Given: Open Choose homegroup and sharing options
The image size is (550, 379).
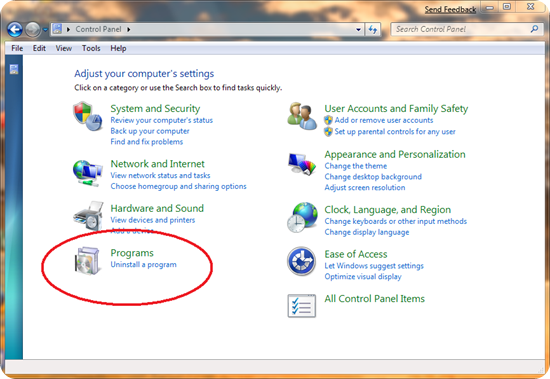Looking at the screenshot, I should point(179,186).
